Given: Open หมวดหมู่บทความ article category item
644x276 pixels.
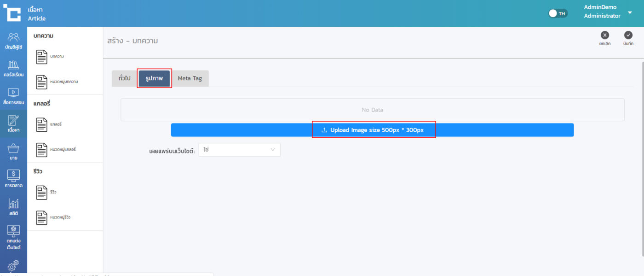Looking at the screenshot, I should click(57, 82).
